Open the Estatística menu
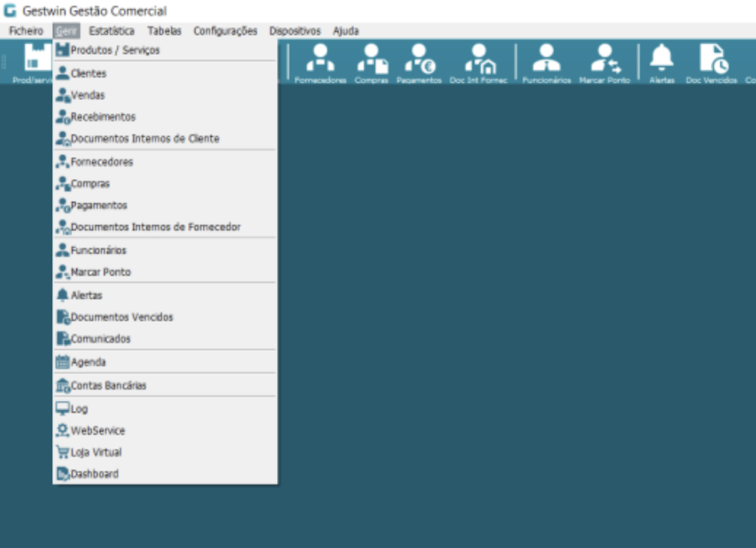This screenshot has height=548, width=756. pos(112,31)
